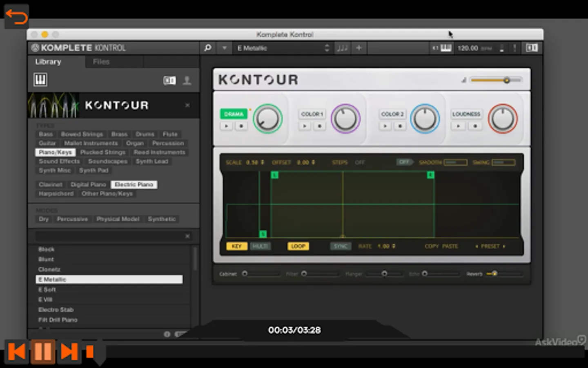Click the OFFSET value stepper arrows
The width and height of the screenshot is (588, 368).
click(x=313, y=162)
